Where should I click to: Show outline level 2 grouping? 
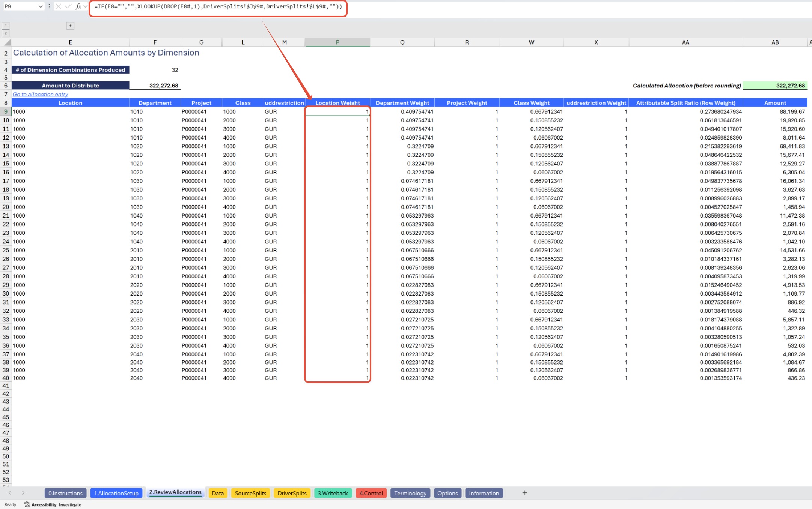pos(6,33)
